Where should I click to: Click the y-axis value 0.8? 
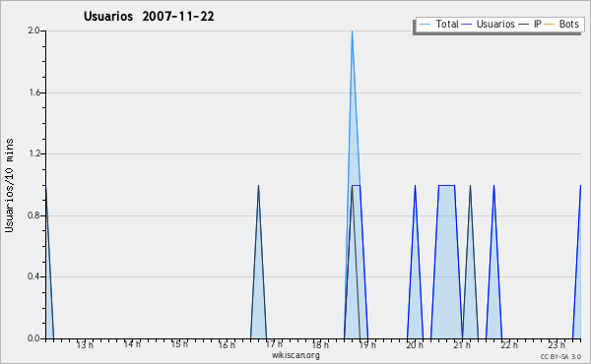[33, 215]
